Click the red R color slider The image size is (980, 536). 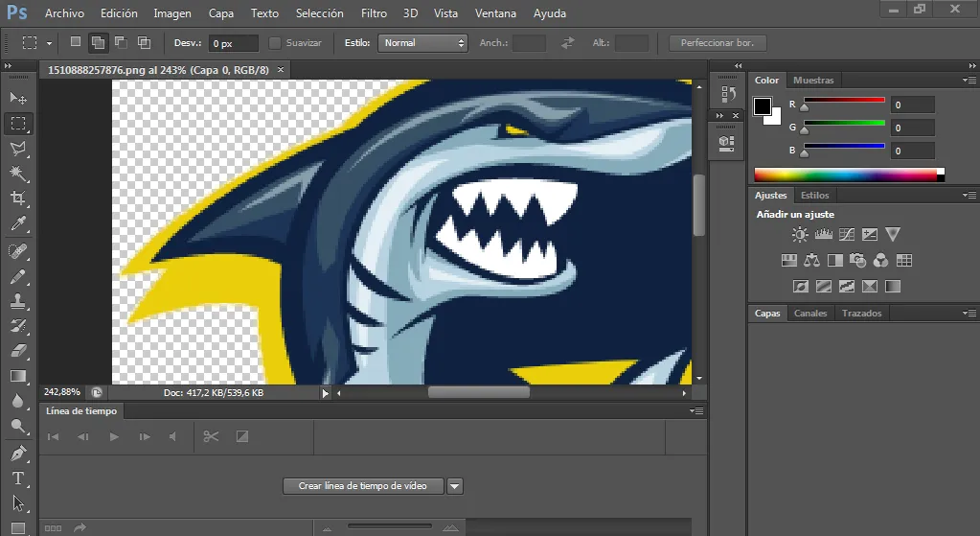click(844, 100)
